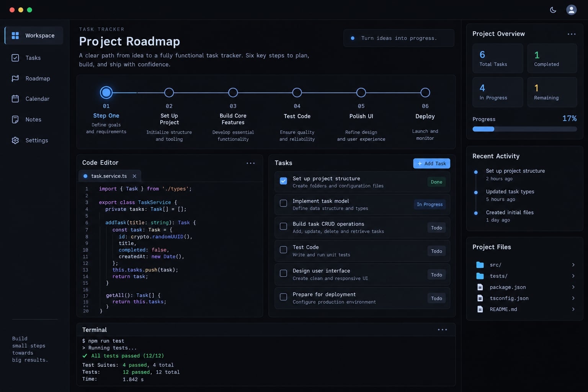Close the task.service.ts tab
588x392 pixels.
pyautogui.click(x=134, y=176)
